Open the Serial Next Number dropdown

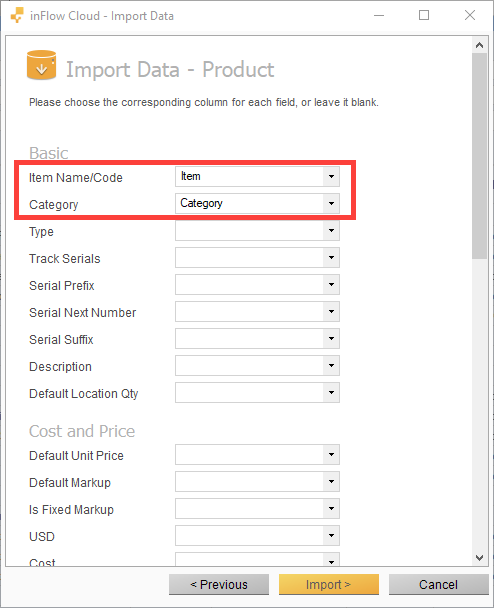(x=331, y=311)
